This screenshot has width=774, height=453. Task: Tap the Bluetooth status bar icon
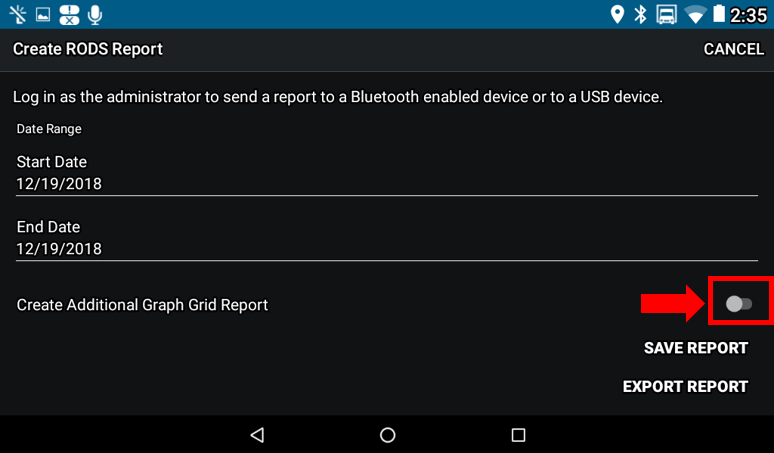pyautogui.click(x=640, y=14)
